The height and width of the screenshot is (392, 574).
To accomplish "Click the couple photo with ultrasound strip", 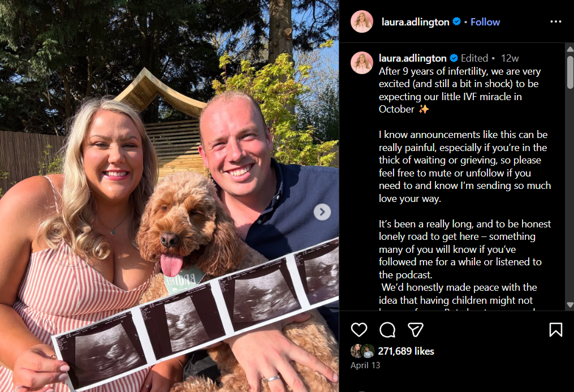I will 169,196.
